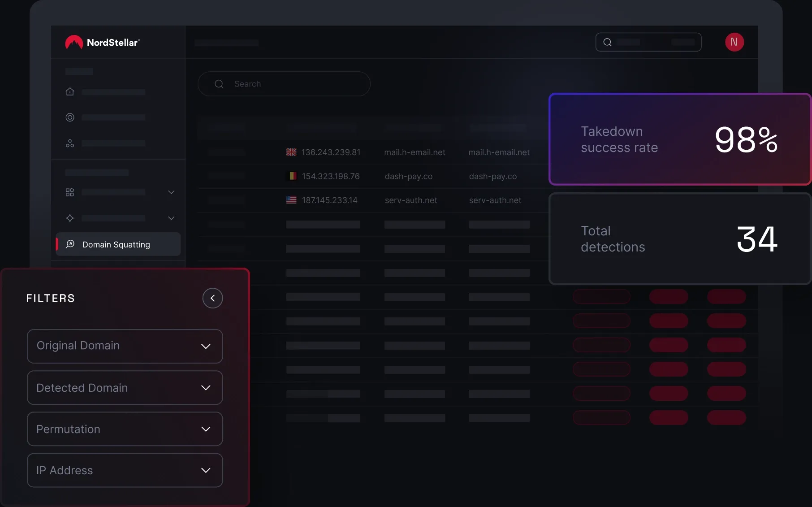The width and height of the screenshot is (812, 507).
Task: Click the three-dots cluster sidebar icon
Action: click(70, 143)
